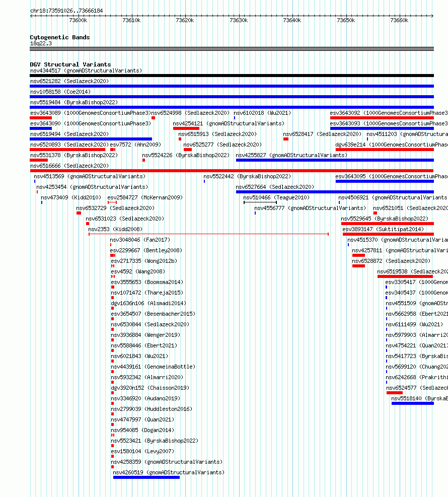Click the 18q22.3 cytogenetic band bar

coord(232,49)
